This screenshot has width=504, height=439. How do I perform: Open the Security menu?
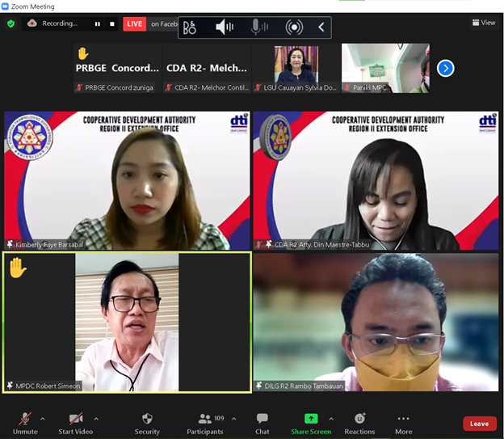147,424
